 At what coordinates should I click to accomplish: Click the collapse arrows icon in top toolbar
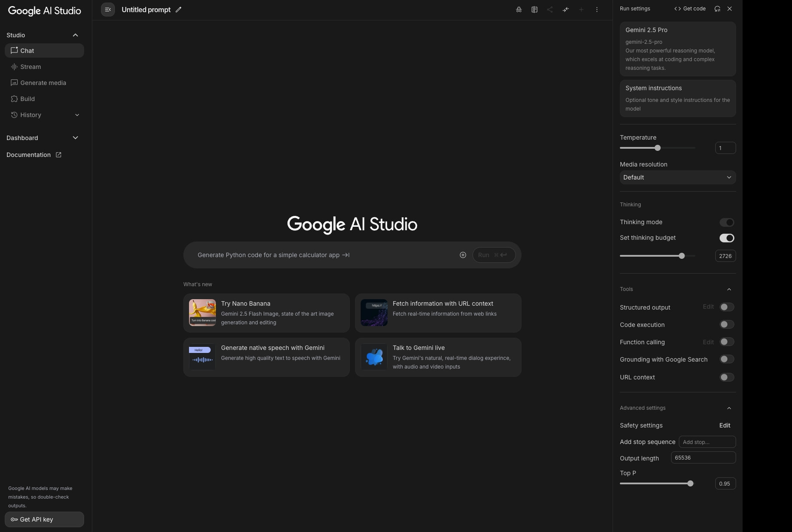pos(566,10)
